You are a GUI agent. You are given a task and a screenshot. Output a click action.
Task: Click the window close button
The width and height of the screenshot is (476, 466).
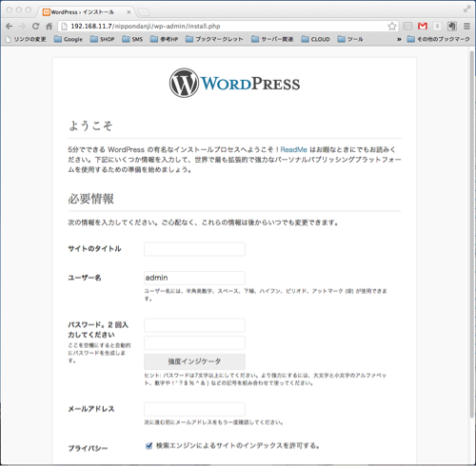(x=10, y=10)
